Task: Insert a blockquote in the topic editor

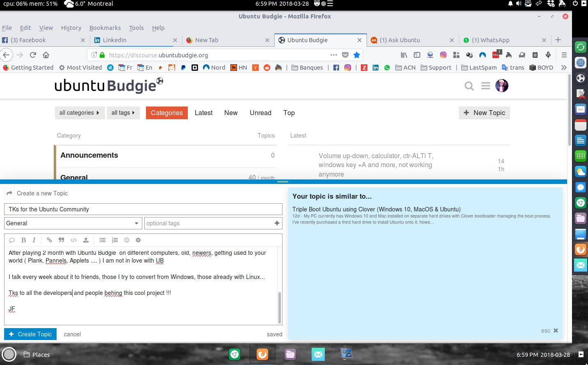Action: click(61, 240)
